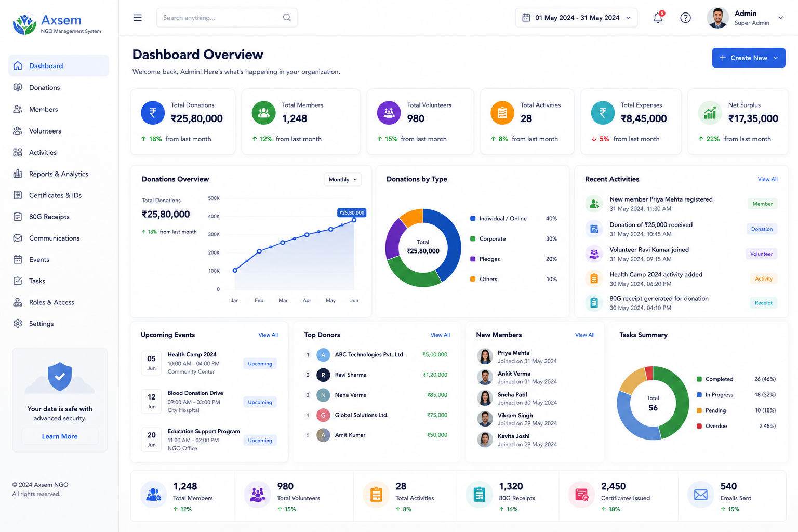The height and width of the screenshot is (532, 798).
Task: Expand the Admin profile menu chevron
Action: pos(781,18)
